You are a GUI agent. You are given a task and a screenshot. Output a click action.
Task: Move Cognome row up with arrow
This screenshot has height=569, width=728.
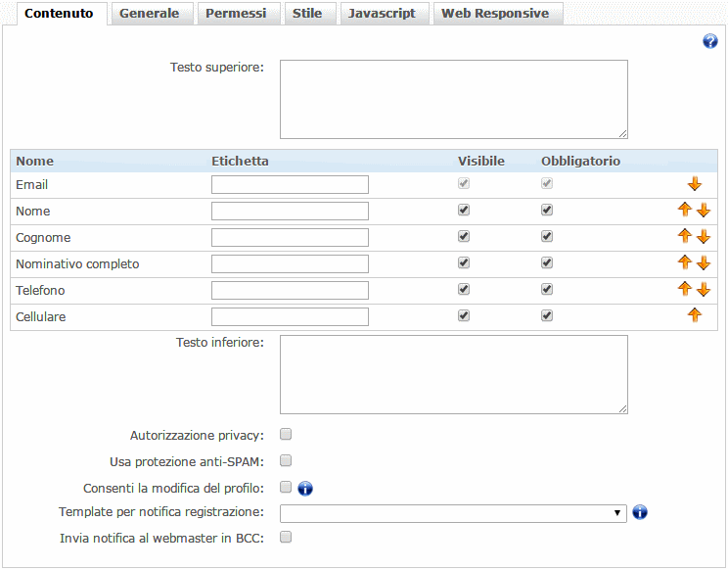click(685, 236)
